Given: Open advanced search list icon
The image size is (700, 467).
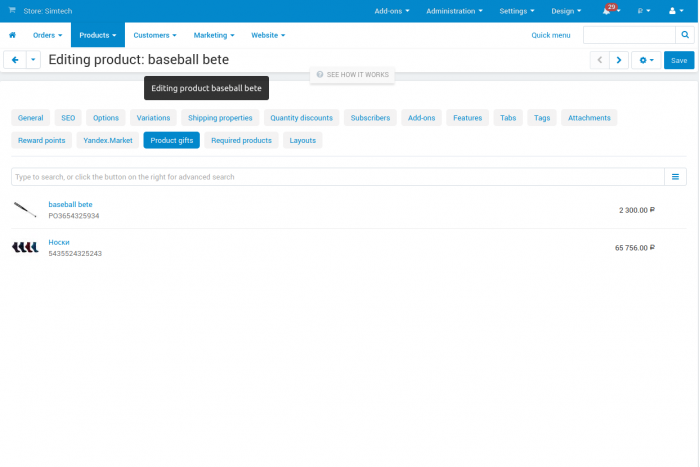Looking at the screenshot, I should coord(675,177).
